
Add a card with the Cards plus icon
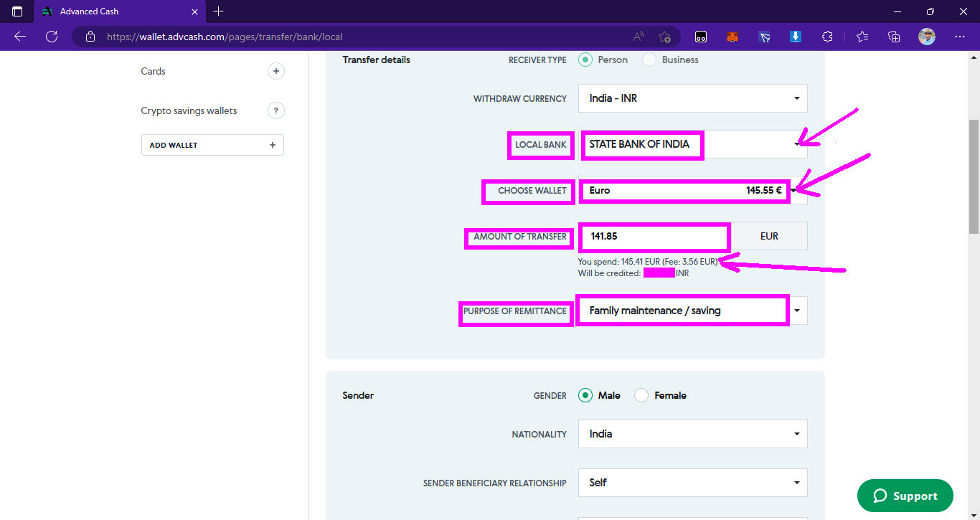tap(276, 71)
